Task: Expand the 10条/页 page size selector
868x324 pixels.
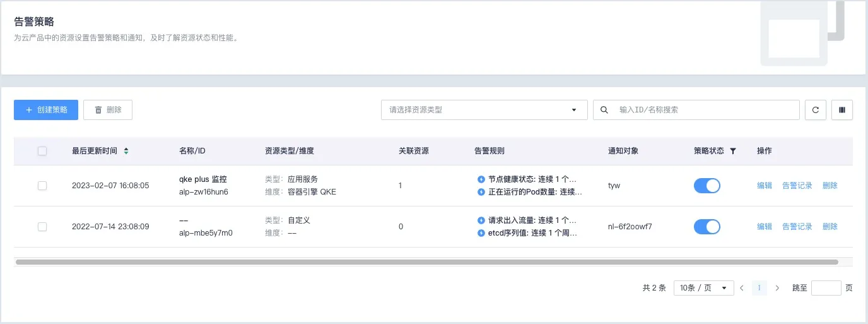Action: pyautogui.click(x=703, y=288)
